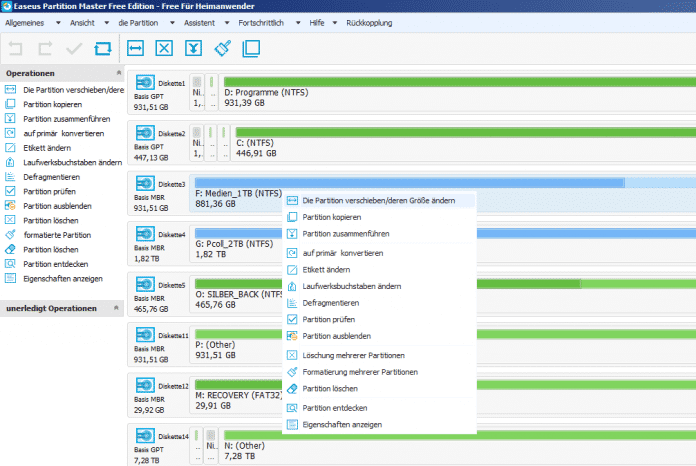This screenshot has width=696, height=466.
Task: Click the resize/move partition toolbar icon
Action: coord(135,47)
